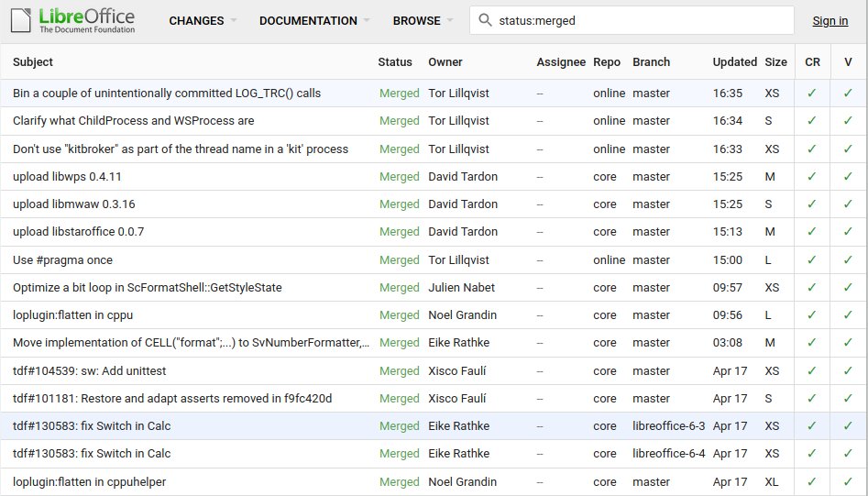Open the CHANGES menu
868x496 pixels.
click(196, 20)
